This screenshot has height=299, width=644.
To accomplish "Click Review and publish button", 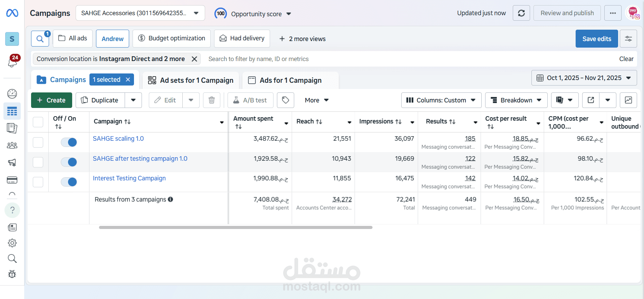I will (567, 13).
